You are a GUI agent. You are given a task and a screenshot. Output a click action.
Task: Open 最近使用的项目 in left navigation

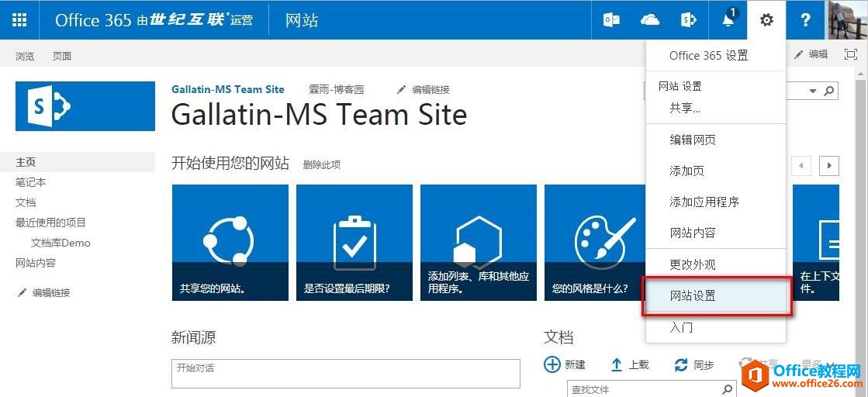click(50, 223)
